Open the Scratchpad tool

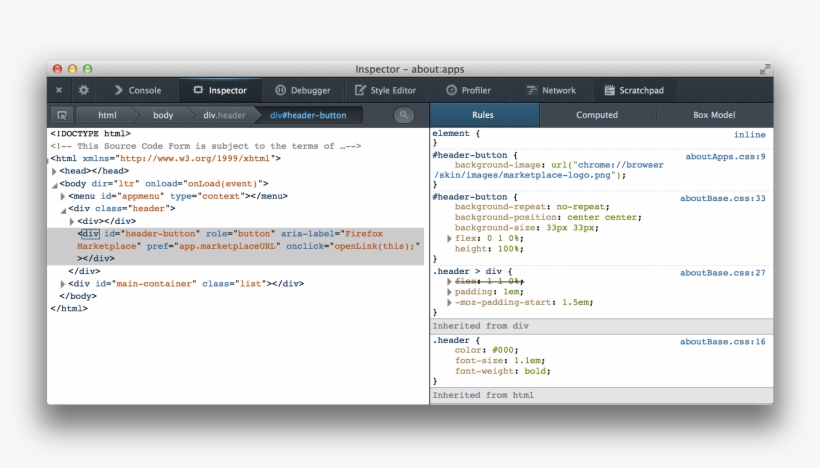[x=634, y=90]
